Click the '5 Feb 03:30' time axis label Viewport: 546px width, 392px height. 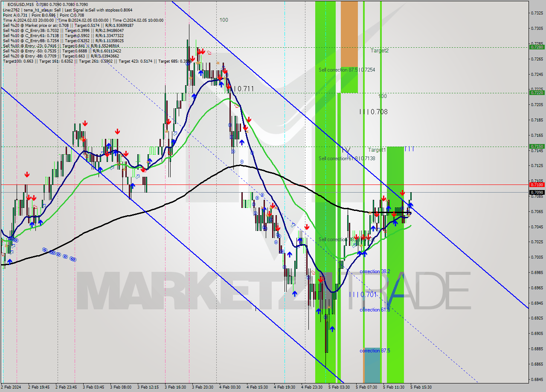pos(339,387)
